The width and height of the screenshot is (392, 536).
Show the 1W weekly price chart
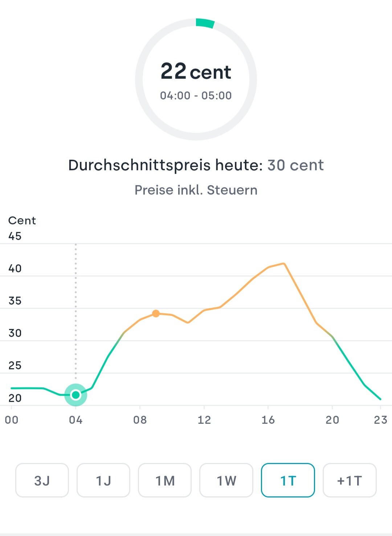coord(226,480)
